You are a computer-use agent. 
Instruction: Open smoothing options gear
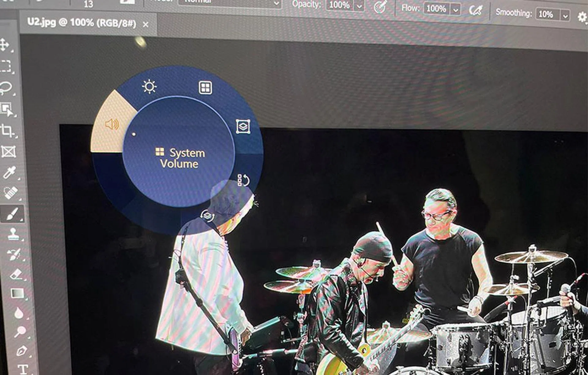pos(582,17)
